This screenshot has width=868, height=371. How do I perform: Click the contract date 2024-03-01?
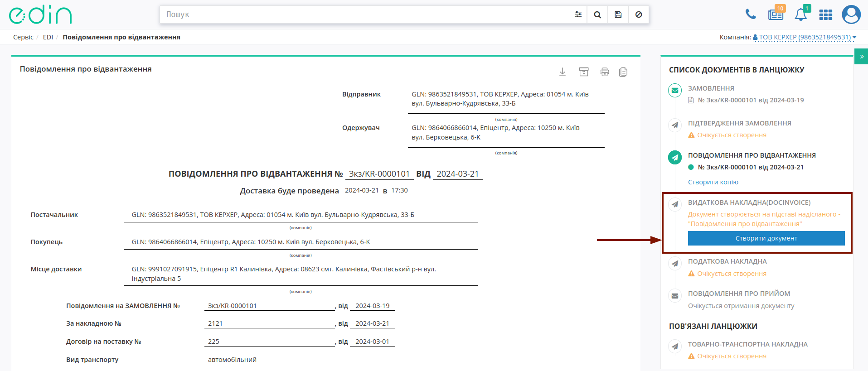[372, 342]
